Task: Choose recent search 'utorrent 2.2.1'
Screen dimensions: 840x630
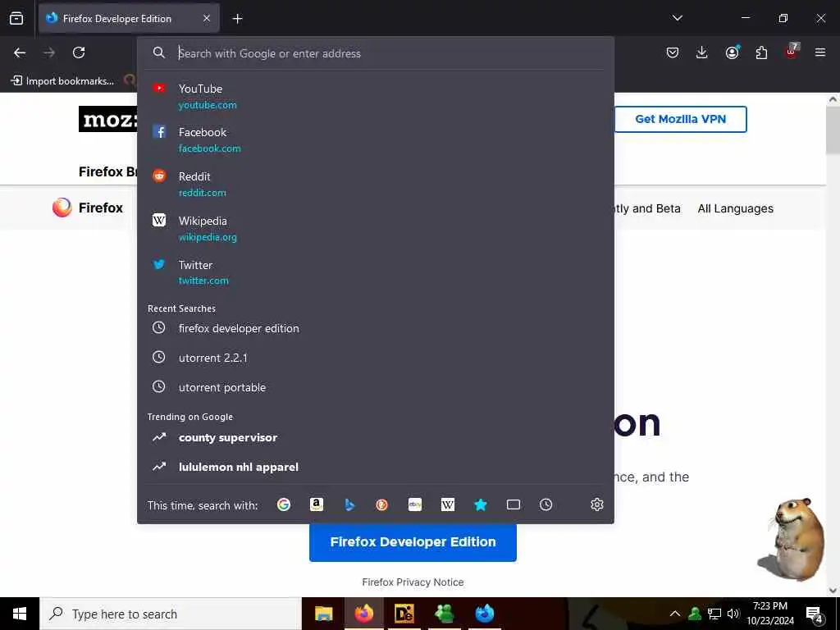Action: point(376,358)
